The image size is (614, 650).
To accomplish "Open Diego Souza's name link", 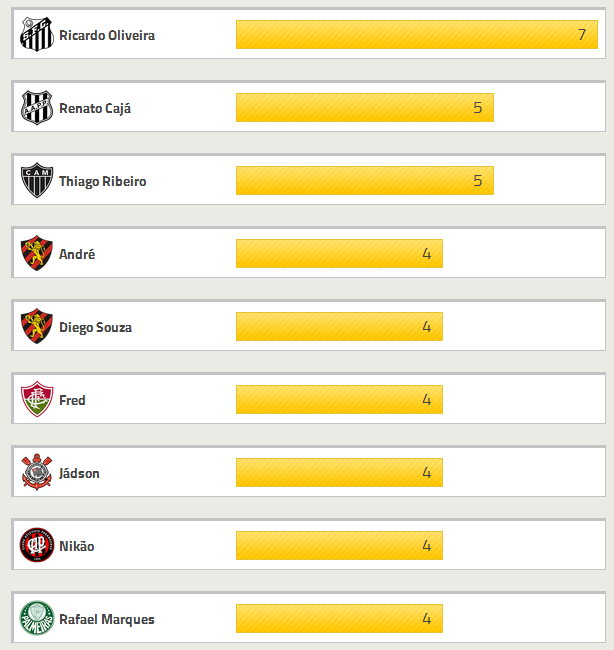I will 95,327.
